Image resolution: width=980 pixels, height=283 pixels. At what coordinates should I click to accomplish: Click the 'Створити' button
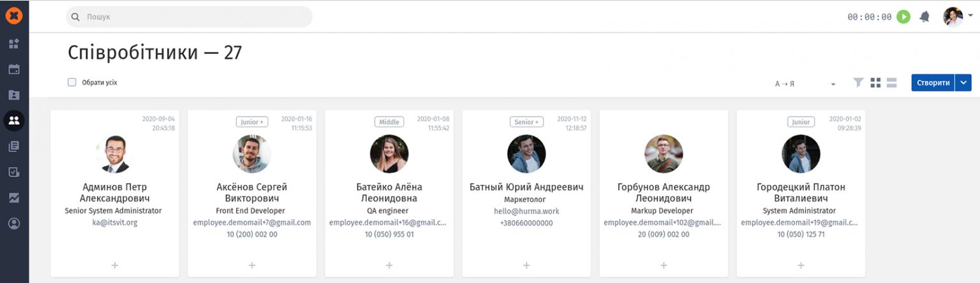coord(932,83)
